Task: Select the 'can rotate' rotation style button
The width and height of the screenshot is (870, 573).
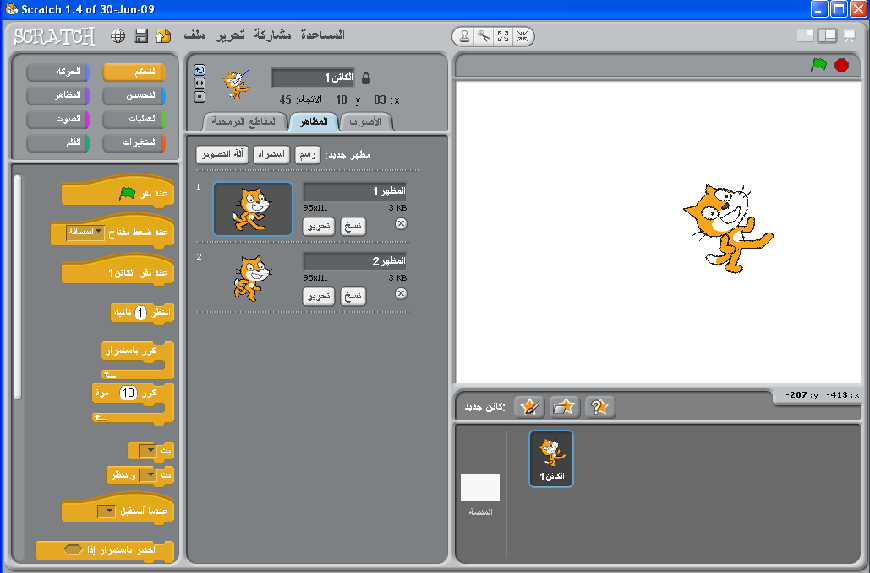Action: click(198, 70)
